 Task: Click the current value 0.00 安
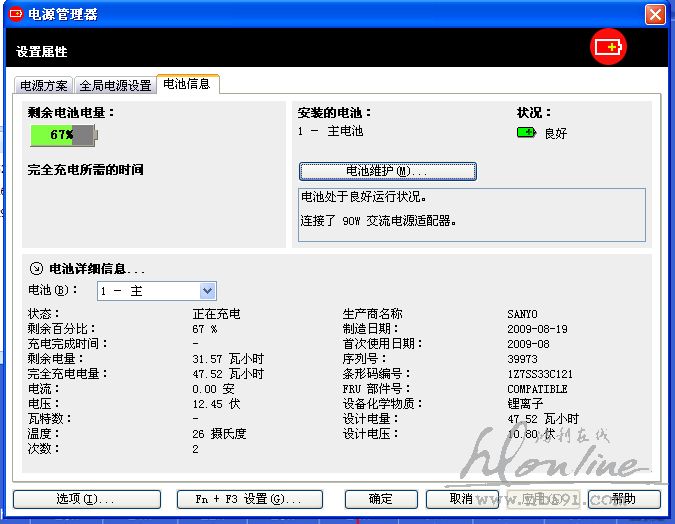[x=213, y=389]
